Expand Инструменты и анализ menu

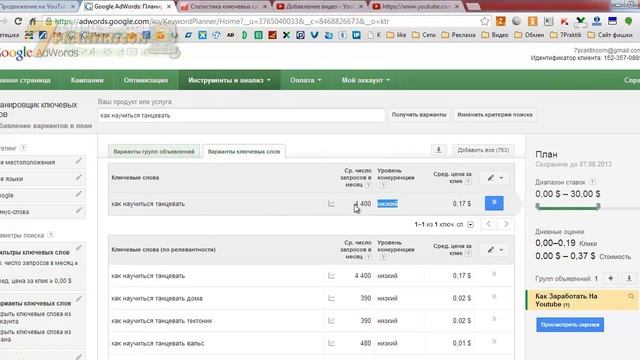[x=229, y=80]
